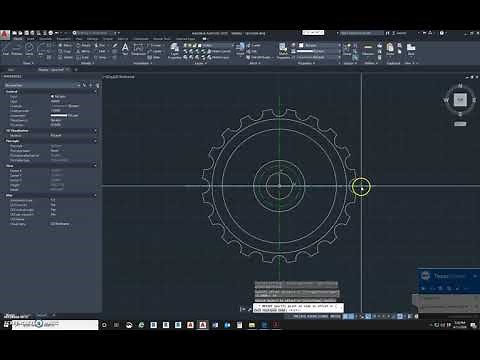Screen dimensions: 480x360
Task: Click the Help question mark icon
Action: [442, 33]
